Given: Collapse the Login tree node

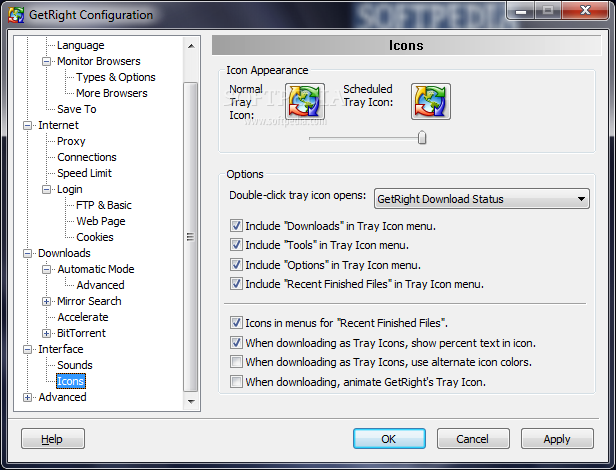Looking at the screenshot, I should pos(46,190).
